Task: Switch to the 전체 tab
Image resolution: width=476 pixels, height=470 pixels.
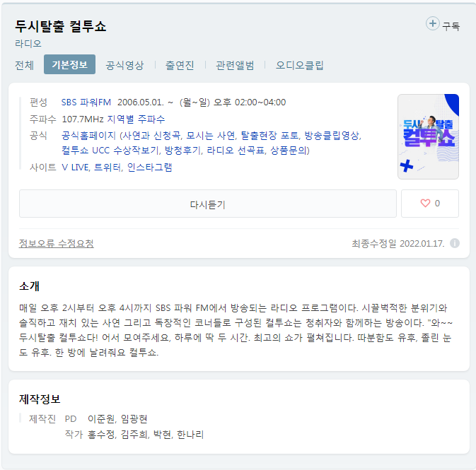Action: point(24,65)
